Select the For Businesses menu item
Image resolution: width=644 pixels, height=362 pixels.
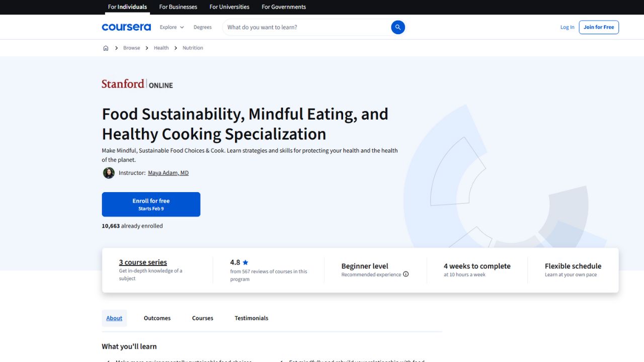[178, 7]
